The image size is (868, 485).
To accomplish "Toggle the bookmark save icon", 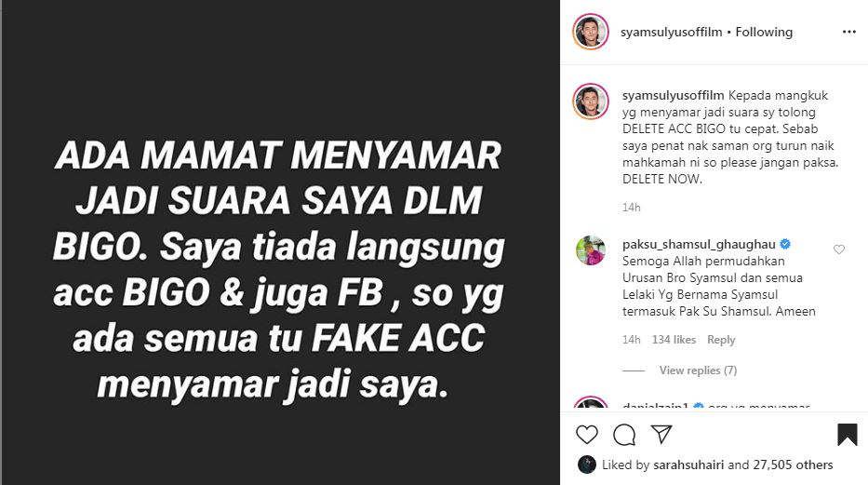I will 847,435.
